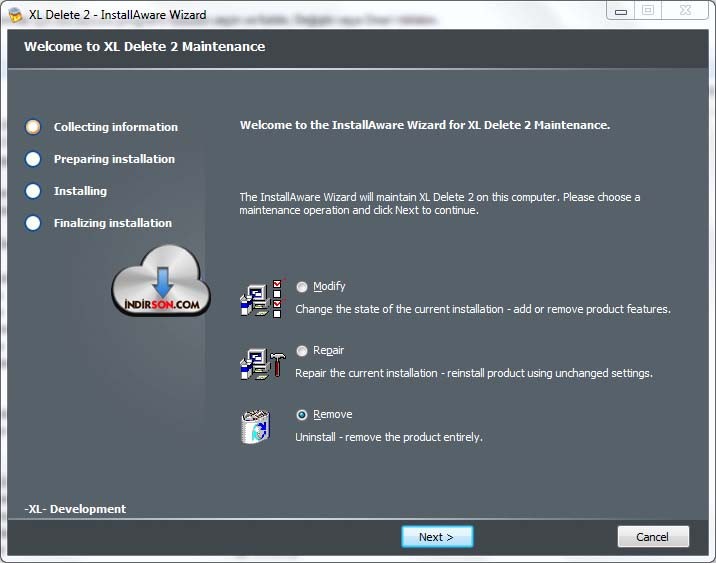Click the Collecting information step indicator
The height and width of the screenshot is (563, 716).
(x=33, y=127)
